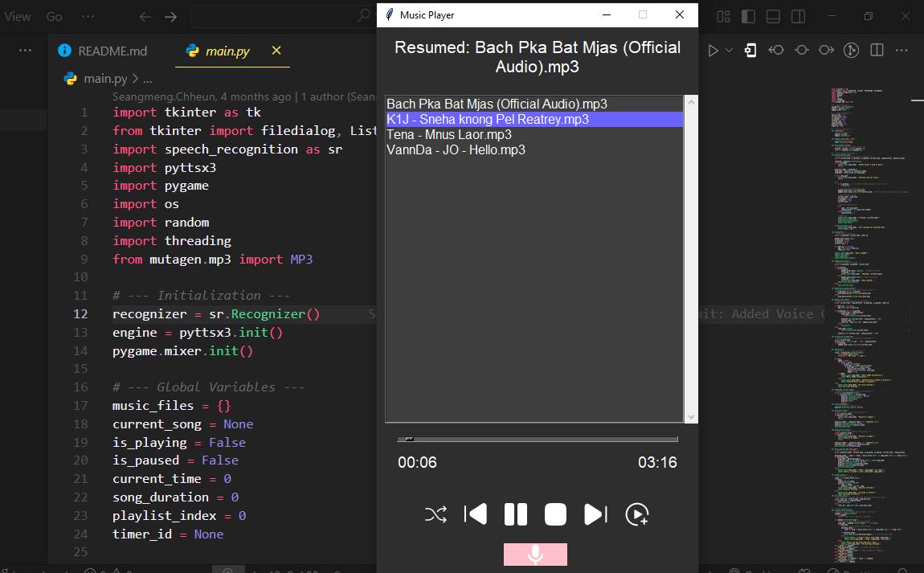Stop playback with the square stop button
This screenshot has width=924, height=573.
[555, 514]
